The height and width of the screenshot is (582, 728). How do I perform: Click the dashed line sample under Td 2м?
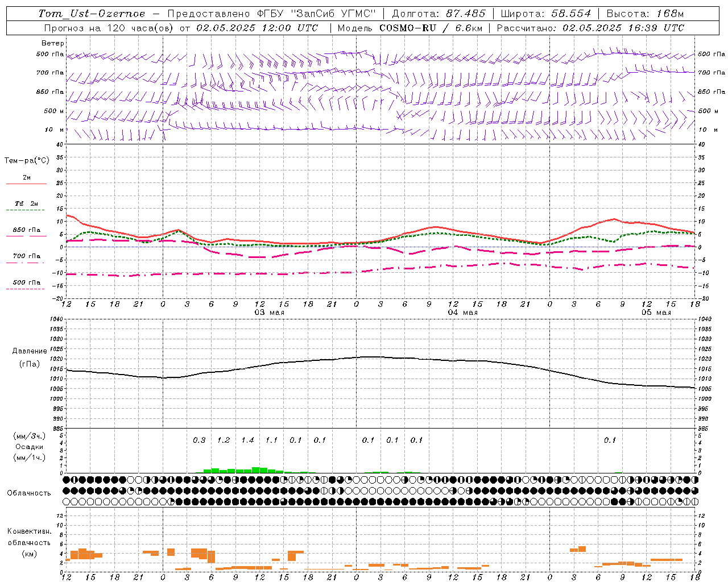[25, 210]
